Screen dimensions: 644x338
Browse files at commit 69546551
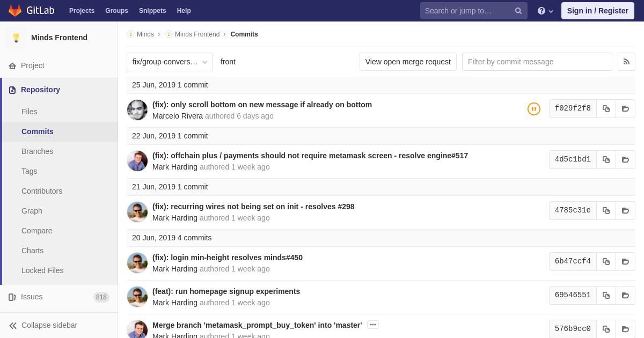[625, 296]
